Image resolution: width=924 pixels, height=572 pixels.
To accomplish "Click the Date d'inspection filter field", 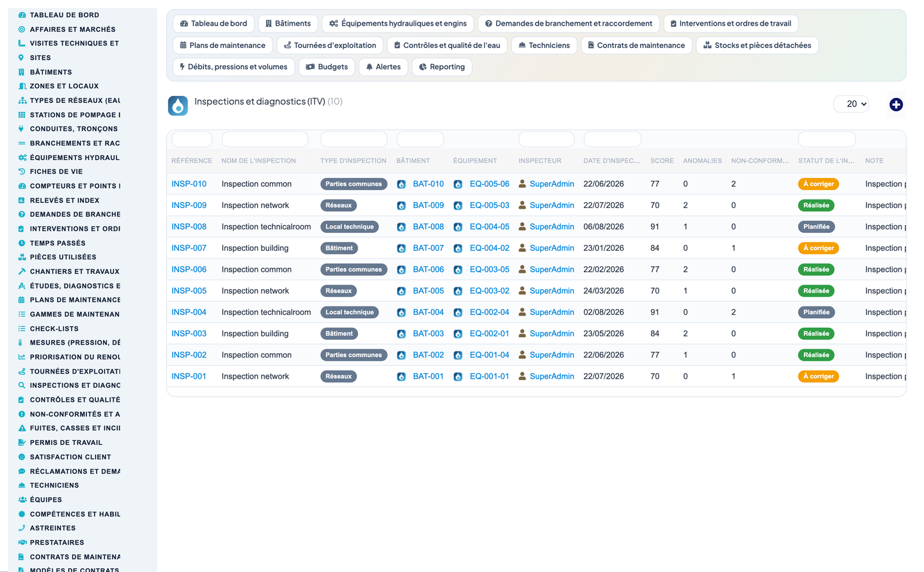I will click(613, 139).
